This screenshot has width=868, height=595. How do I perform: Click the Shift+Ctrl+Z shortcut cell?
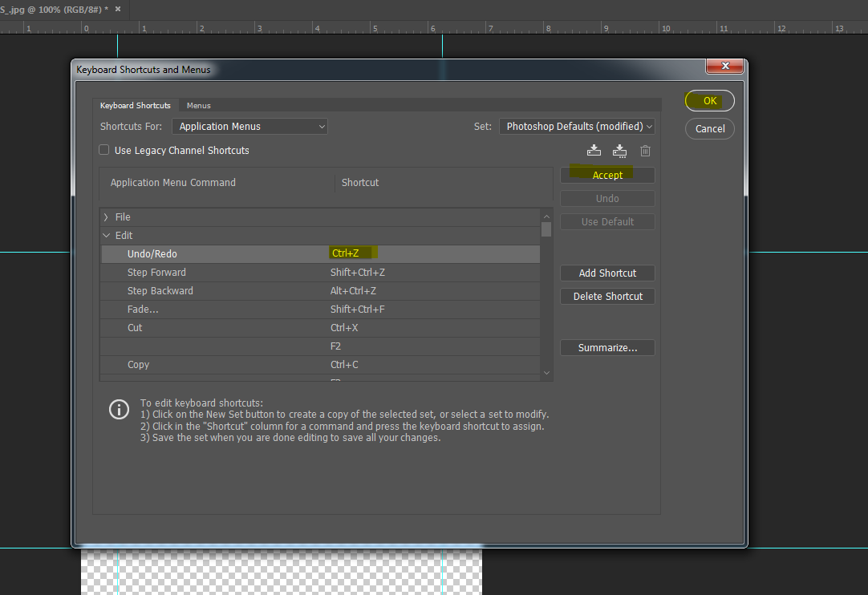pos(358,273)
